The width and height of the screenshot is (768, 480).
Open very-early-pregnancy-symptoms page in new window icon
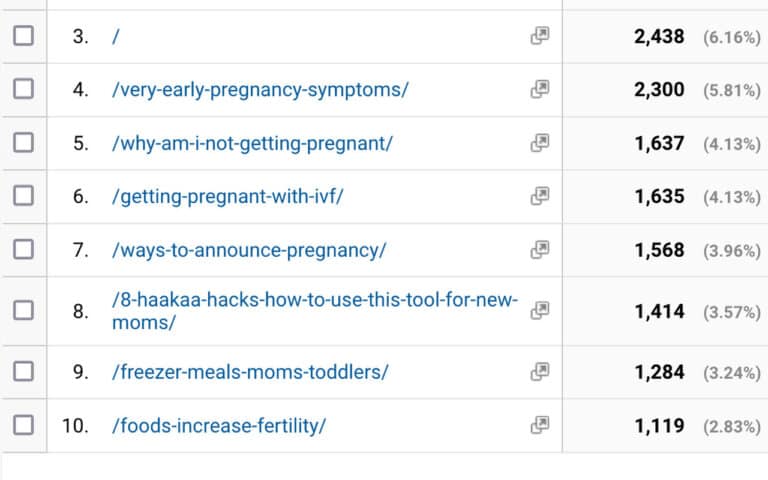tap(540, 90)
